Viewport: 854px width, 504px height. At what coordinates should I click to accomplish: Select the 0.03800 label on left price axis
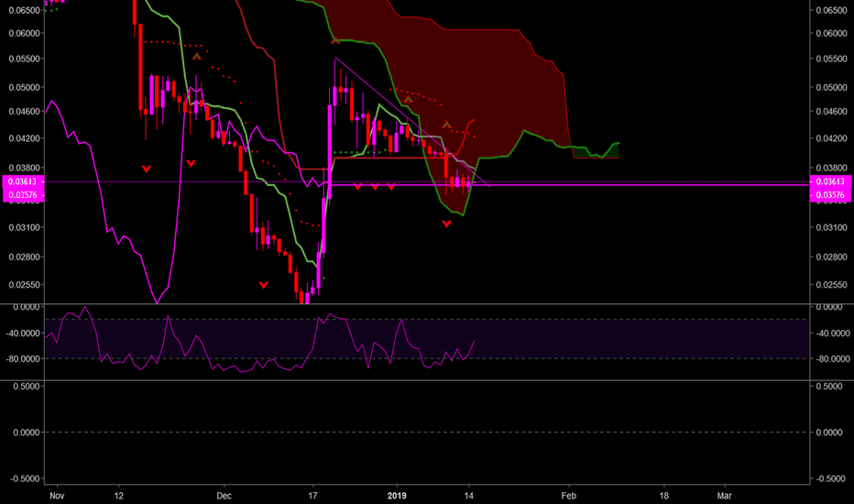point(25,168)
